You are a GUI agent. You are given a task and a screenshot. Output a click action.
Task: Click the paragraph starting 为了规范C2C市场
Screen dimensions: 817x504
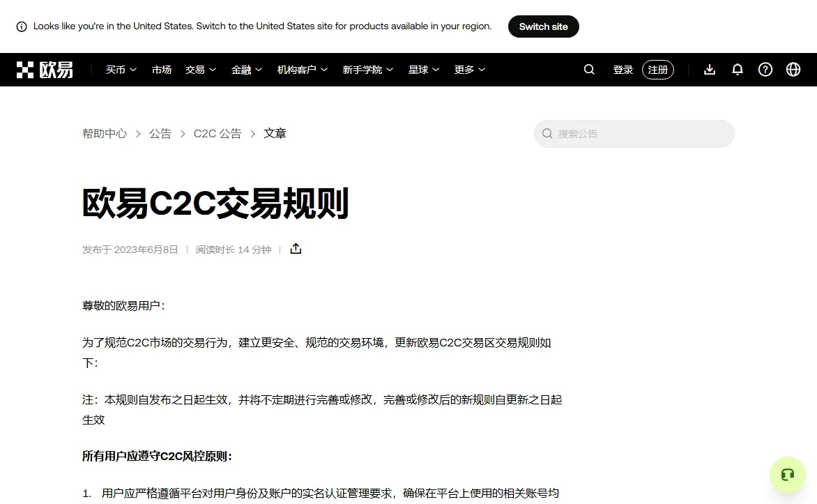pos(316,352)
